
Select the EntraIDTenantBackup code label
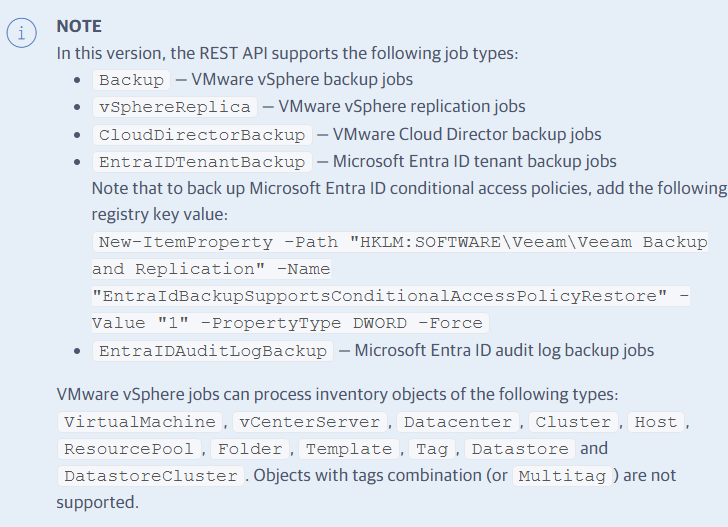coord(201,161)
